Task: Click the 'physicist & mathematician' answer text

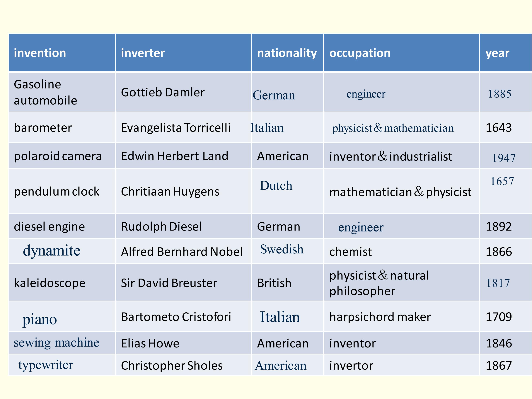Action: [x=393, y=128]
